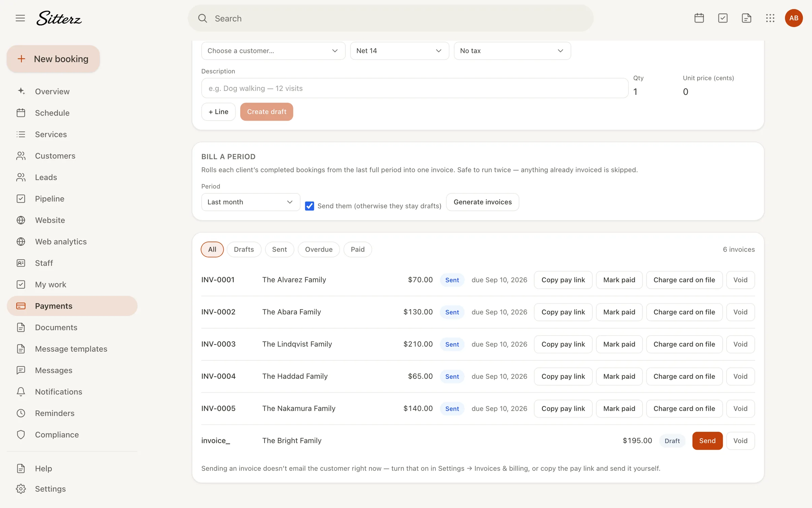Click The Haddad Family customer name

pos(295,376)
